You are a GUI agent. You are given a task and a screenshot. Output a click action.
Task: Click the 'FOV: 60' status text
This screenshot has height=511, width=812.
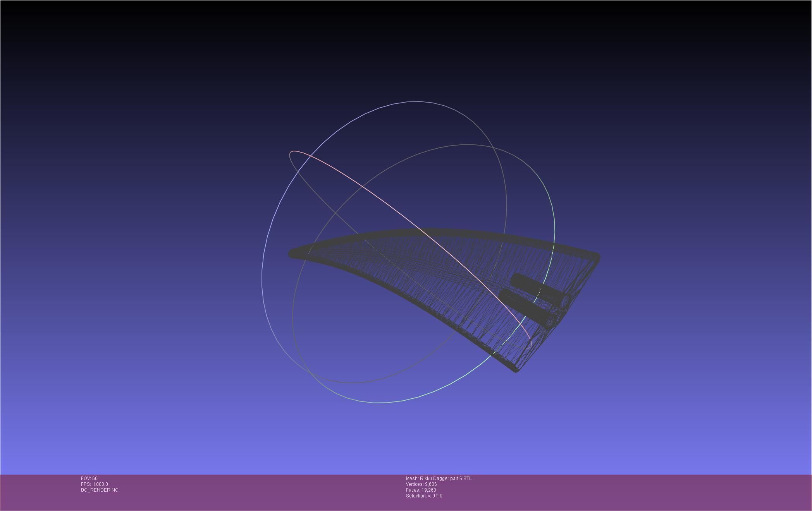(x=89, y=478)
